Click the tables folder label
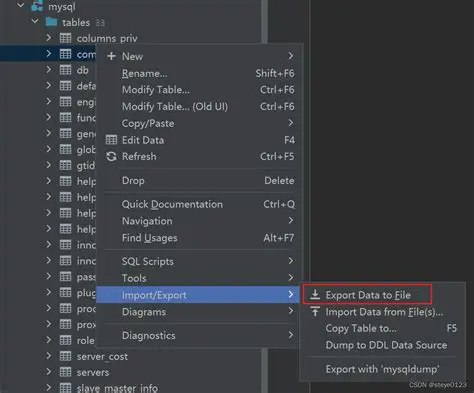The width and height of the screenshot is (474, 393). [x=76, y=22]
